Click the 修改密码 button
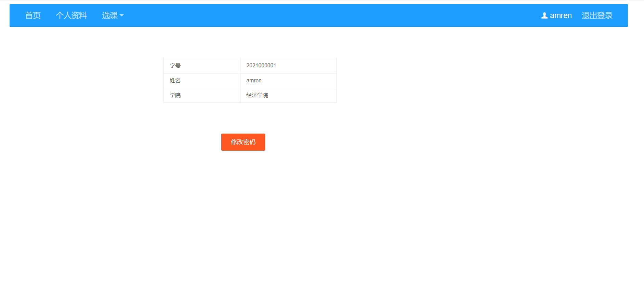644x286 pixels. (x=243, y=142)
